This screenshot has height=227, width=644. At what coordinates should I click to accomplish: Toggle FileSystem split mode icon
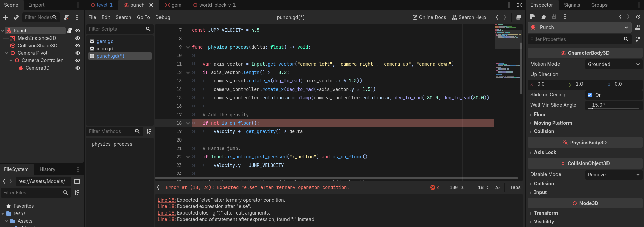77,181
